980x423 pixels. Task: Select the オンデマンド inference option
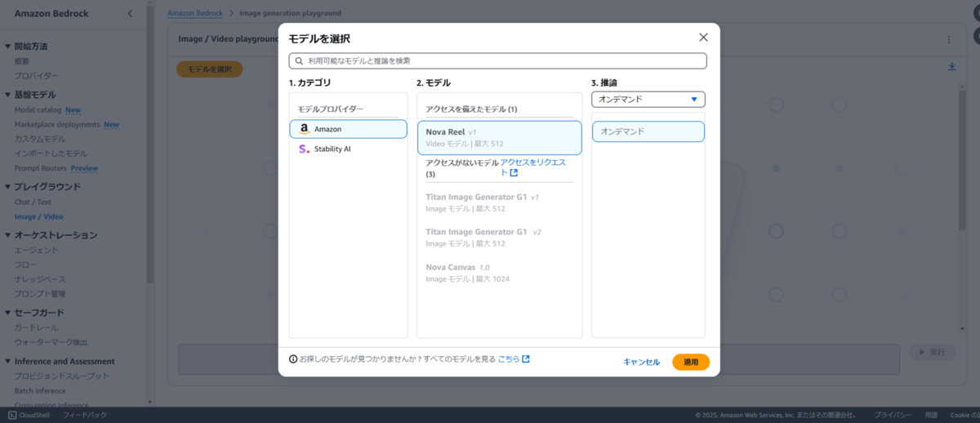(x=648, y=131)
